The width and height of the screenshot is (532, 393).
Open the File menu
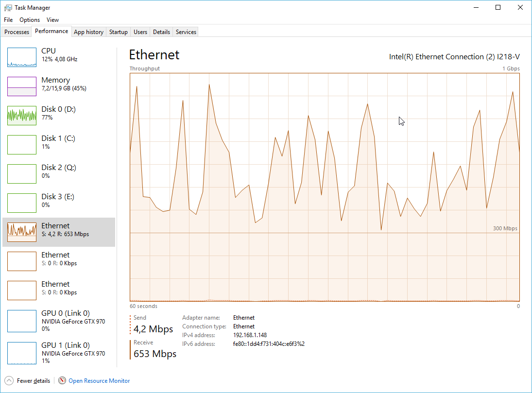pyautogui.click(x=8, y=20)
